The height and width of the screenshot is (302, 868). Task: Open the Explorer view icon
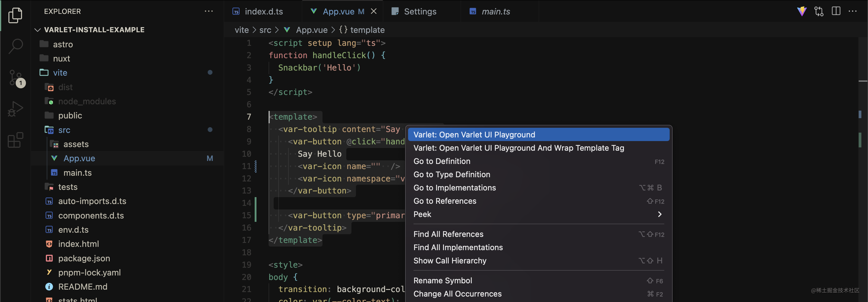coord(15,15)
